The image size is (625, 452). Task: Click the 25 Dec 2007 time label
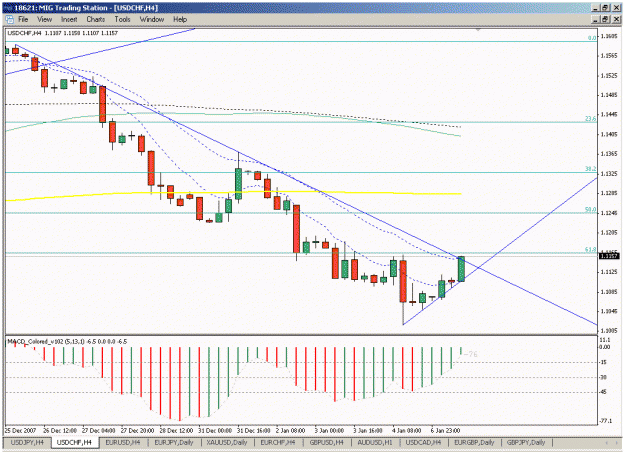tap(20, 430)
